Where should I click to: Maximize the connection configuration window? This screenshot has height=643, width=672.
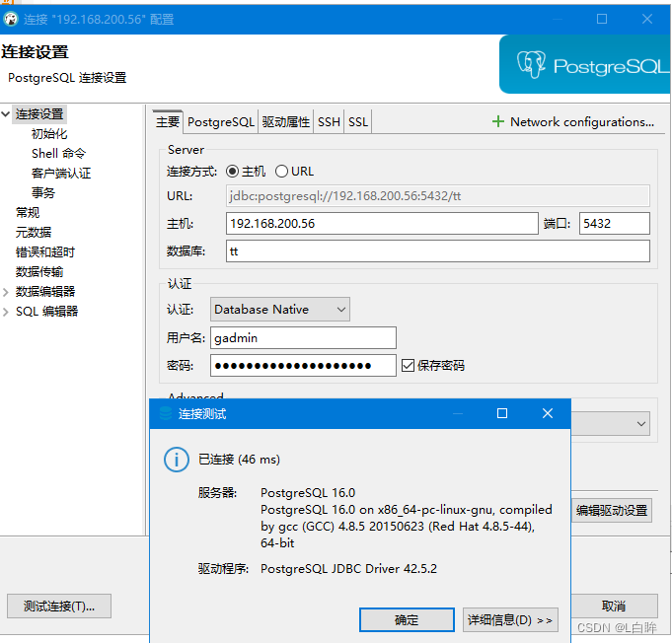(602, 19)
